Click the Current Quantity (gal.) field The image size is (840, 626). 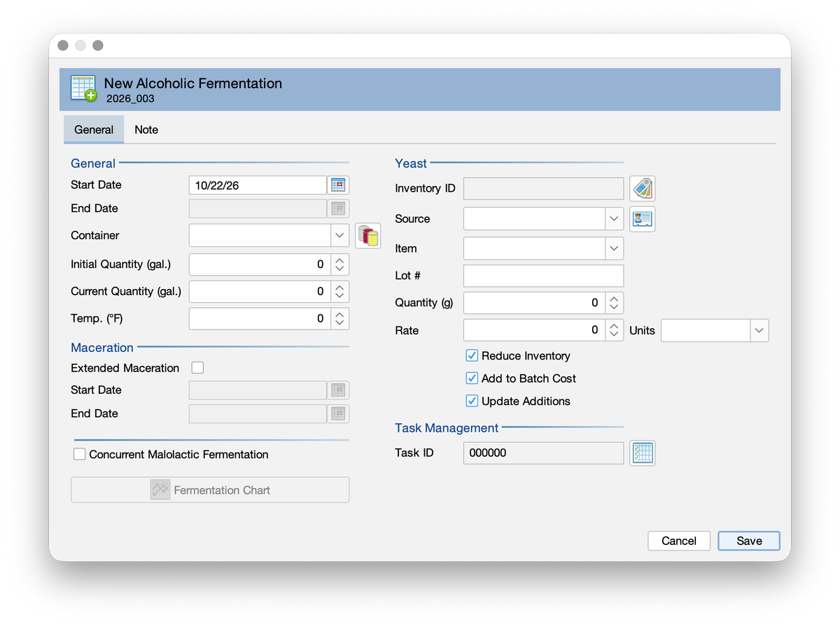[260, 292]
